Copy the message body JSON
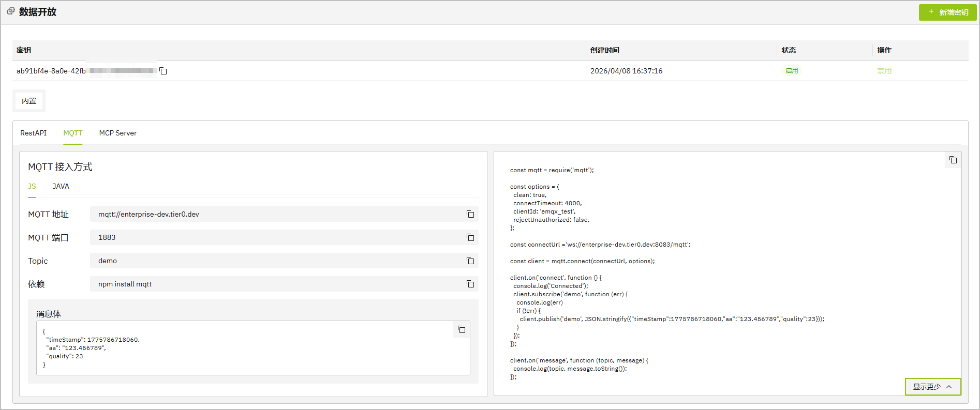Screen dimensions: 980x410 [x=462, y=329]
